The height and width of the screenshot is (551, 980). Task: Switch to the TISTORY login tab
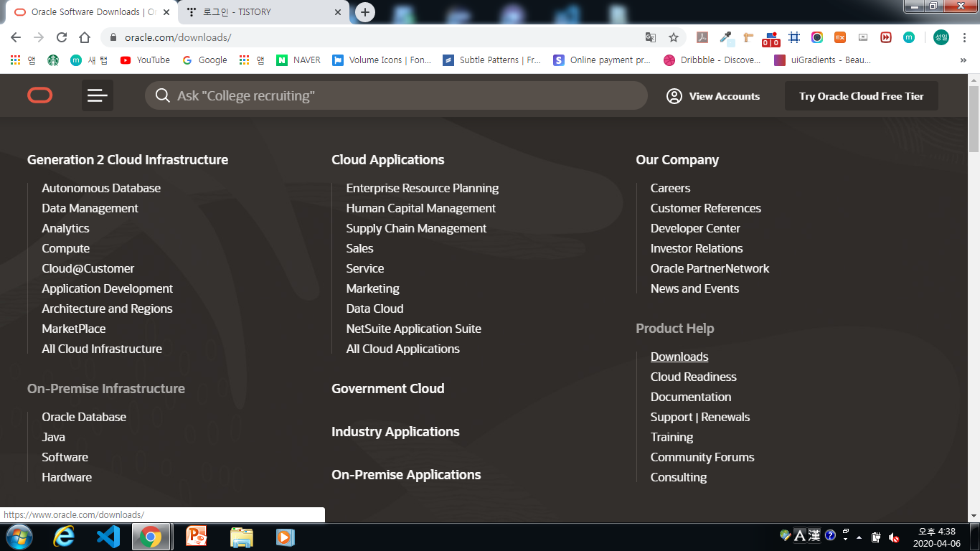pos(263,12)
